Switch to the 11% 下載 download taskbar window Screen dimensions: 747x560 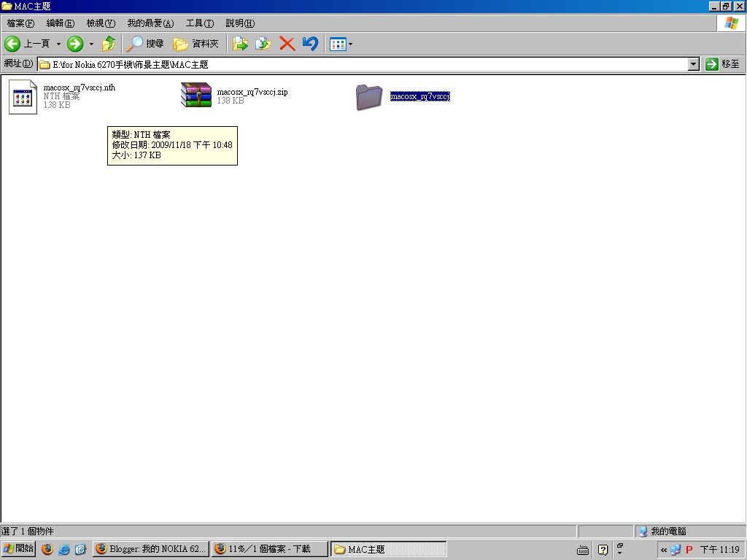270,549
